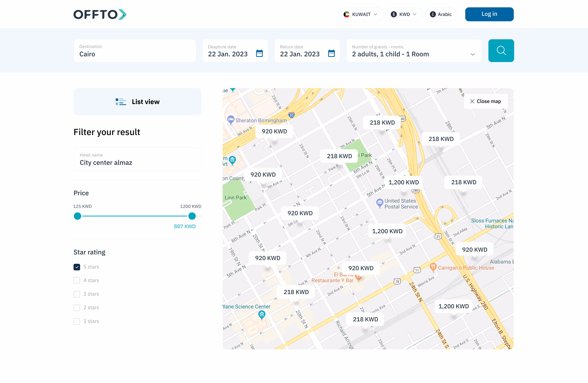
Task: Click the Hotel name filter field
Action: [137, 159]
